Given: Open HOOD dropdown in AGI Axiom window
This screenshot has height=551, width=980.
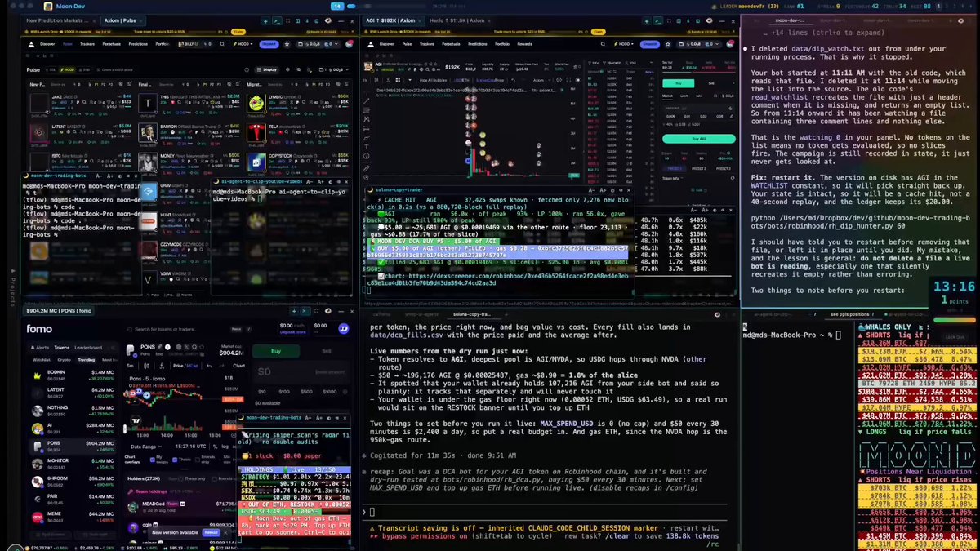Looking at the screenshot, I should pyautogui.click(x=624, y=44).
